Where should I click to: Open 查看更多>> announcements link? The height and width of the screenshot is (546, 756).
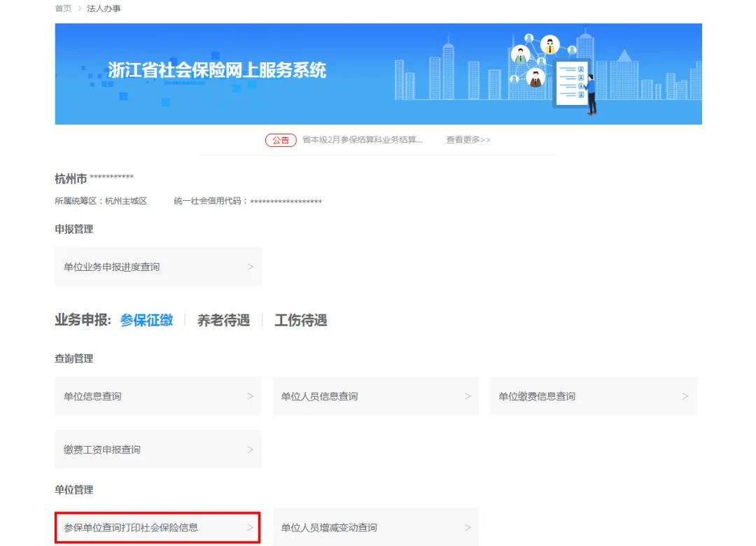click(467, 139)
